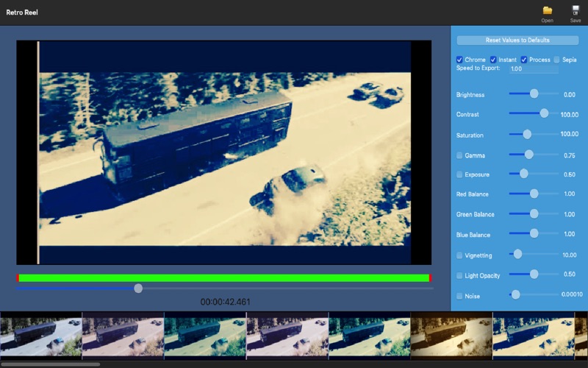Turn on the Light Opacity checkbox

click(x=459, y=275)
